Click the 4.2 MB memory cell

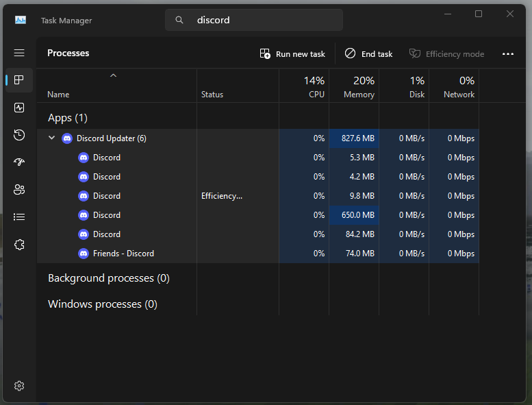[x=354, y=177]
